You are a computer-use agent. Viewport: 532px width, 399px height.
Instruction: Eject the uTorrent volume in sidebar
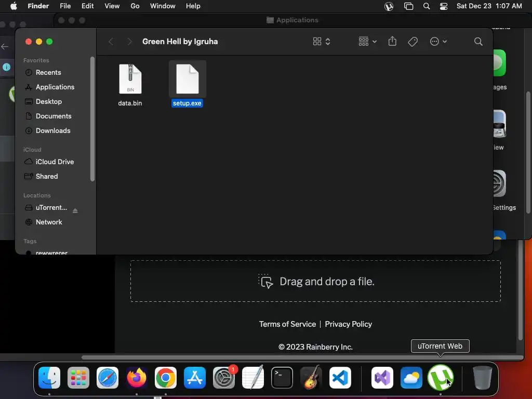(x=75, y=211)
